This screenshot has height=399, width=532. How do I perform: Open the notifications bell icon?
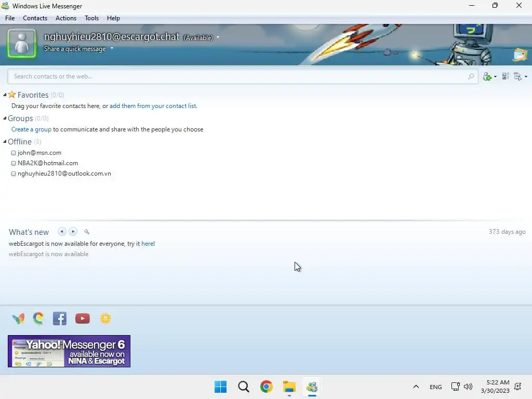(518, 387)
